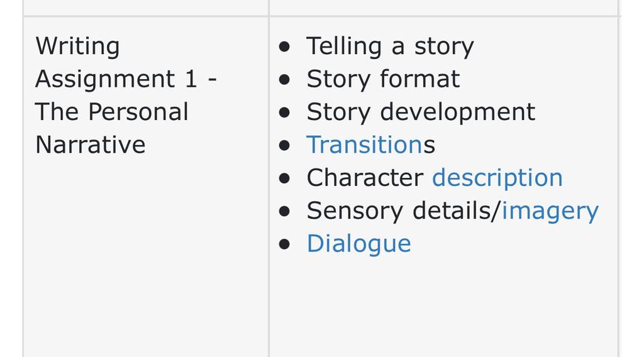Click the 'Sensory details/' text
The width and height of the screenshot is (644, 357).
click(404, 211)
